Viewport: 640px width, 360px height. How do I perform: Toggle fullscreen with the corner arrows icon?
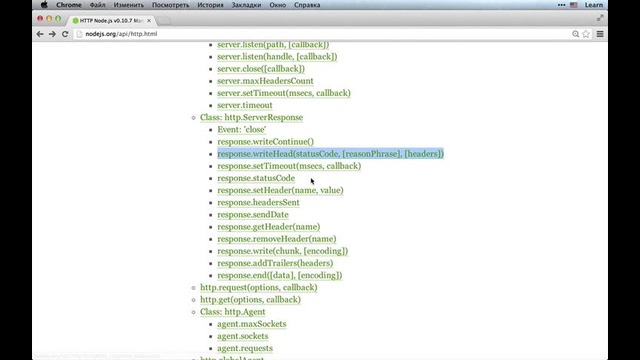(600, 18)
